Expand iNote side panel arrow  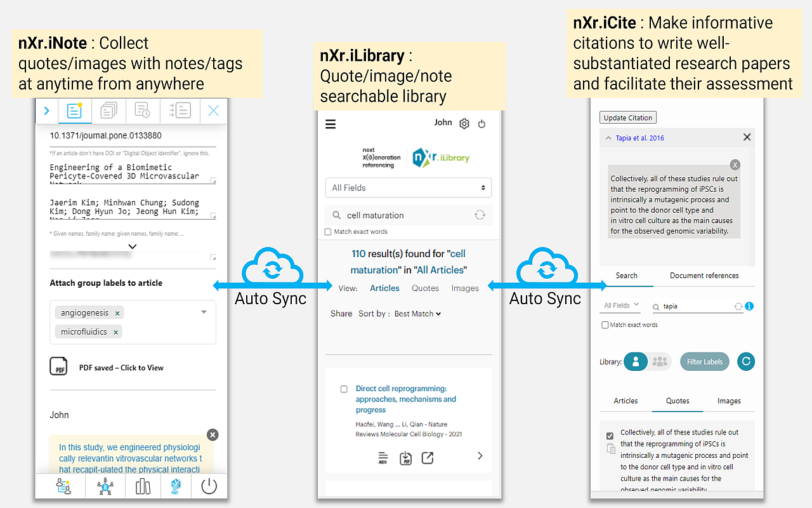(x=46, y=111)
